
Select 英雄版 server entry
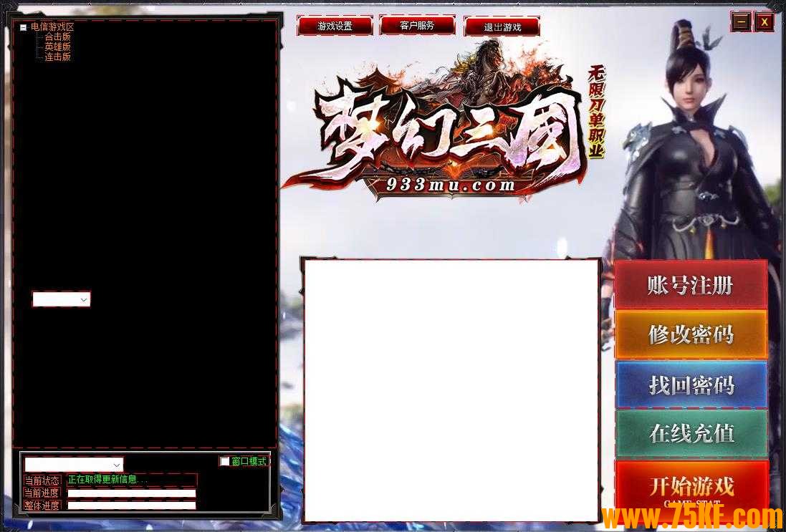pyautogui.click(x=57, y=47)
